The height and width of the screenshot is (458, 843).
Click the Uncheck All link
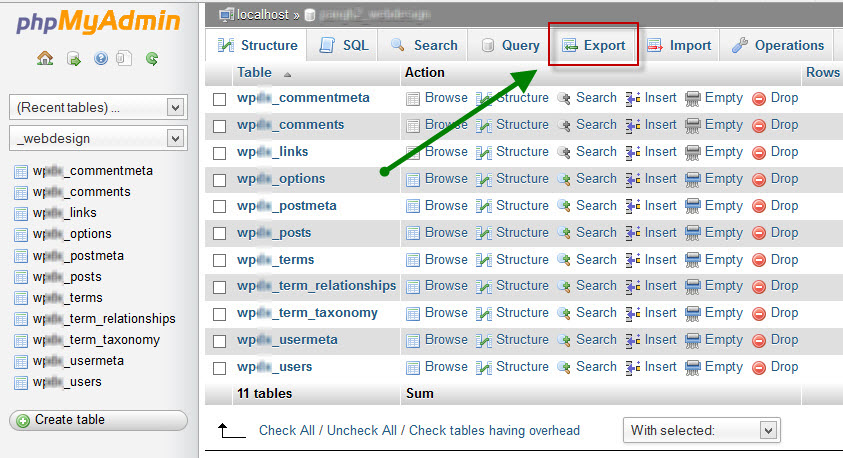[x=362, y=431]
